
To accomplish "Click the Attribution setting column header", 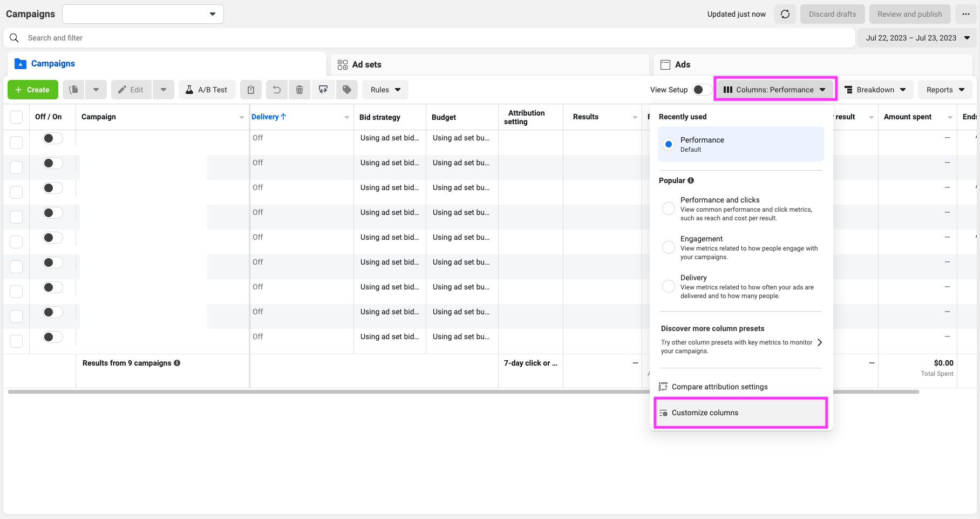I will click(x=525, y=117).
